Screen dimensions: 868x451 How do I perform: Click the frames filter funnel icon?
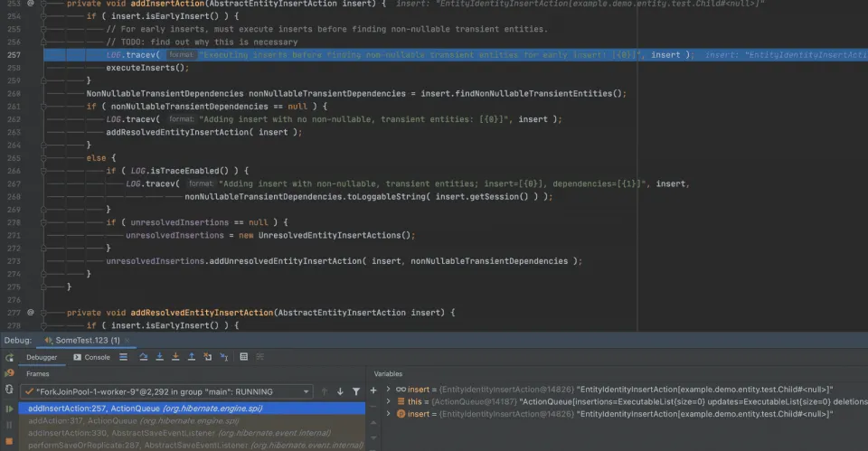pos(356,391)
